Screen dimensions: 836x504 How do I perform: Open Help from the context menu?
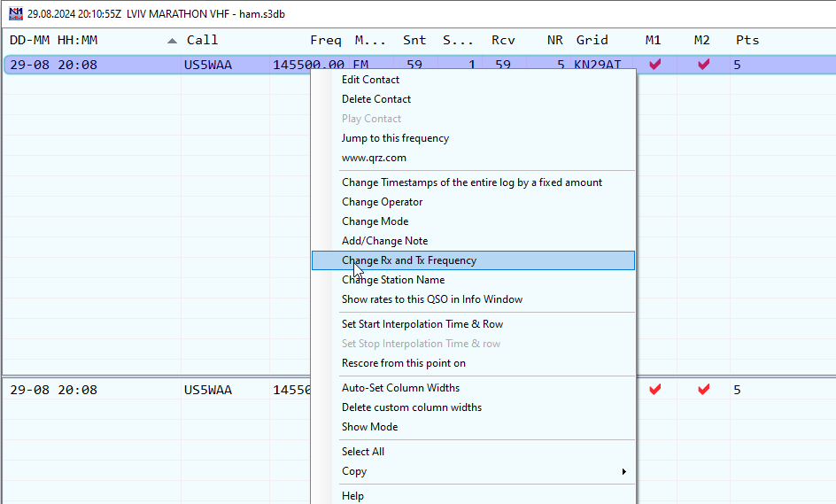[352, 496]
